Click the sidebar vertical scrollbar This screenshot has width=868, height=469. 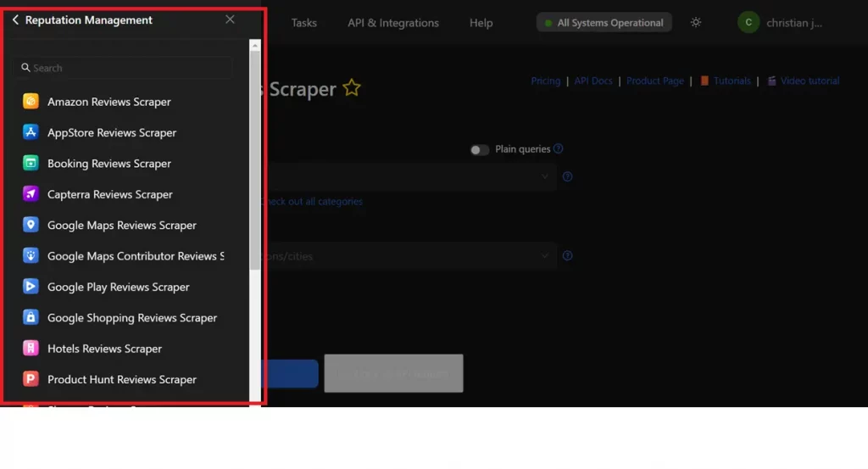click(255, 161)
